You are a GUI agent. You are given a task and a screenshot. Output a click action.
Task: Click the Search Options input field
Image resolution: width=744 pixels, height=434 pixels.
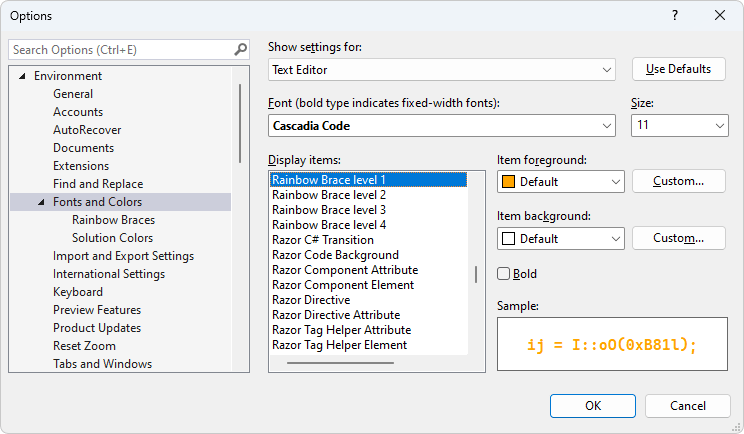(120, 49)
